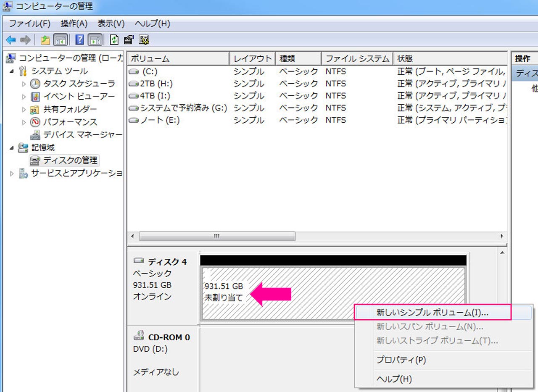Expand the イベント ビューアー tree node
The width and height of the screenshot is (538, 392).
click(x=24, y=97)
